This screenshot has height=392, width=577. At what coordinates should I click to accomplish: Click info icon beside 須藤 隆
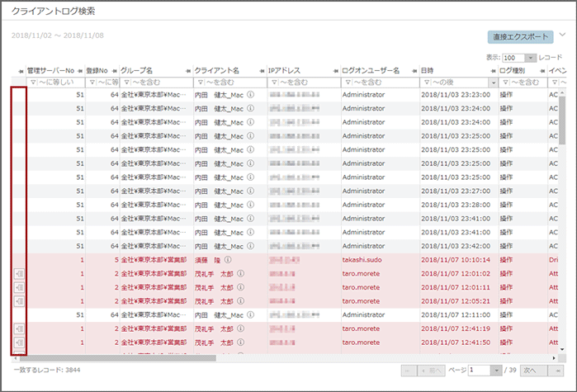[227, 260]
